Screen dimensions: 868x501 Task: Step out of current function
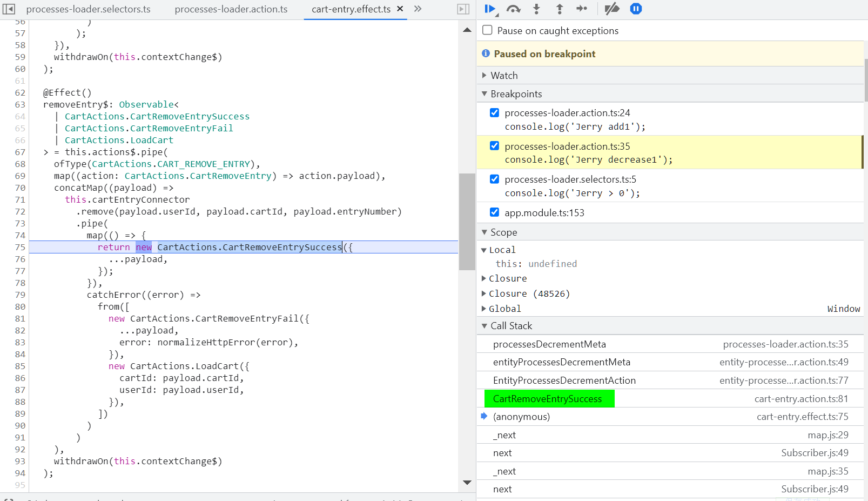pos(560,9)
